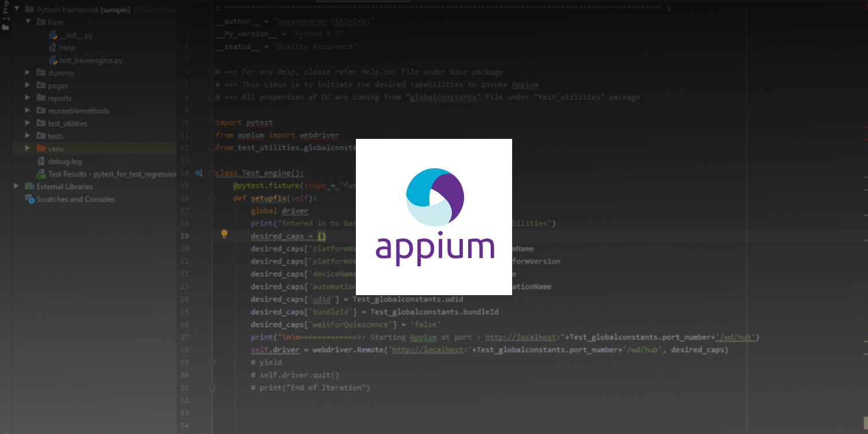
Task: Click the yellow lightbulb intention icon
Action: click(225, 234)
